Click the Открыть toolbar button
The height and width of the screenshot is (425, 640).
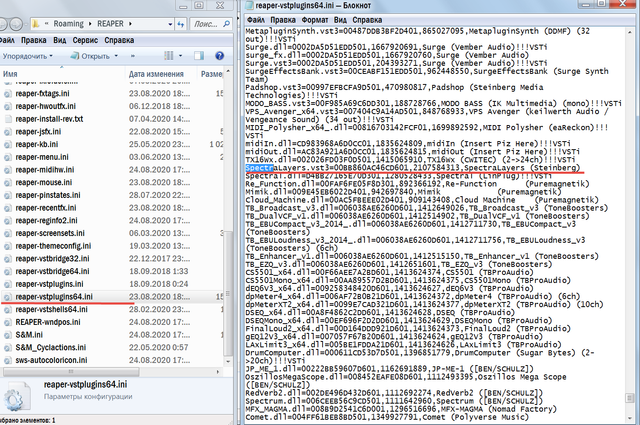coord(90,56)
